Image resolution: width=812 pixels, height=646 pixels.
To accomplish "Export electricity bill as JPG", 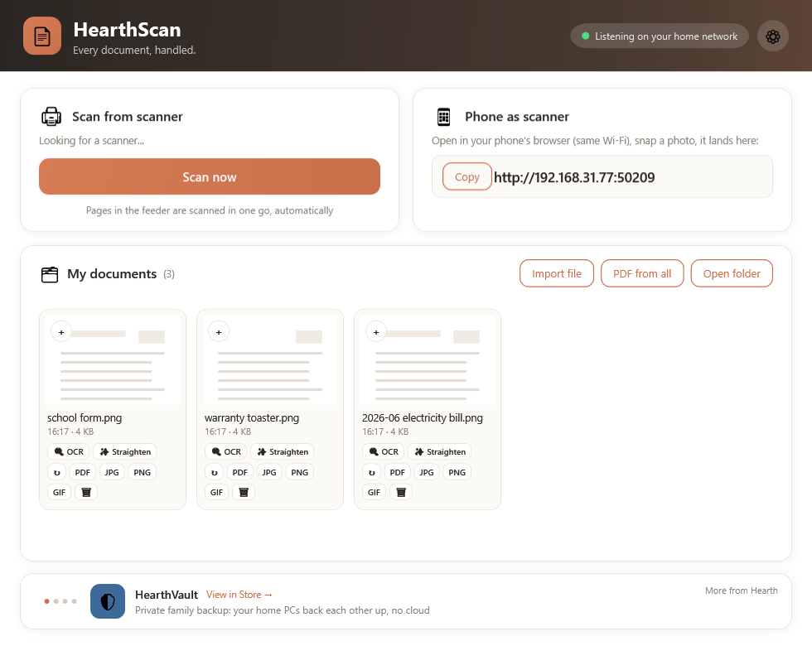I will [x=426, y=473].
